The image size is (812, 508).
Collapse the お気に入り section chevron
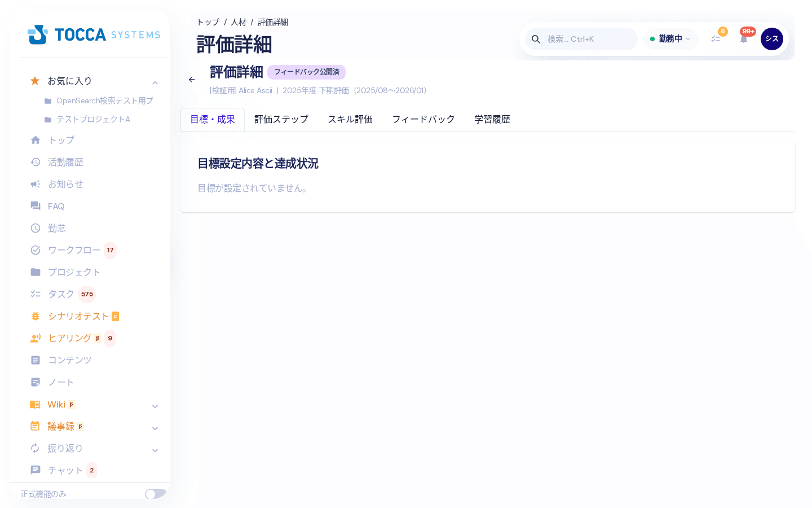click(155, 83)
